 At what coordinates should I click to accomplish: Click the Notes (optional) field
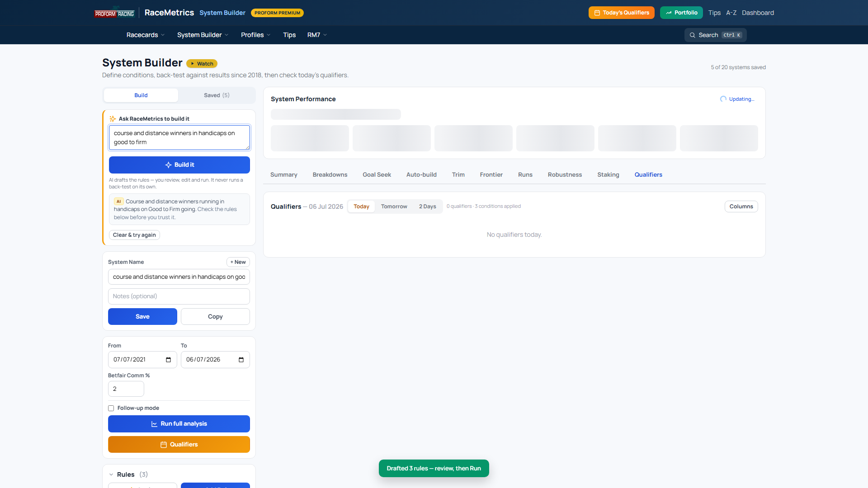179,296
